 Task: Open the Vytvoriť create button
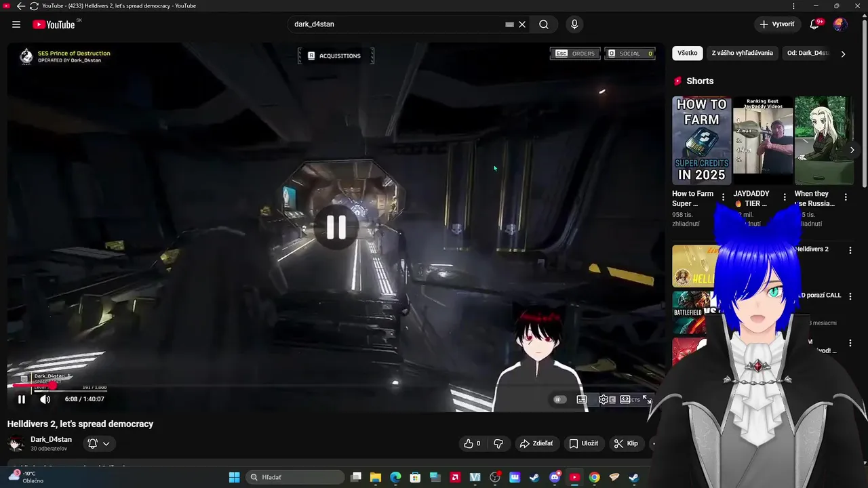(776, 24)
